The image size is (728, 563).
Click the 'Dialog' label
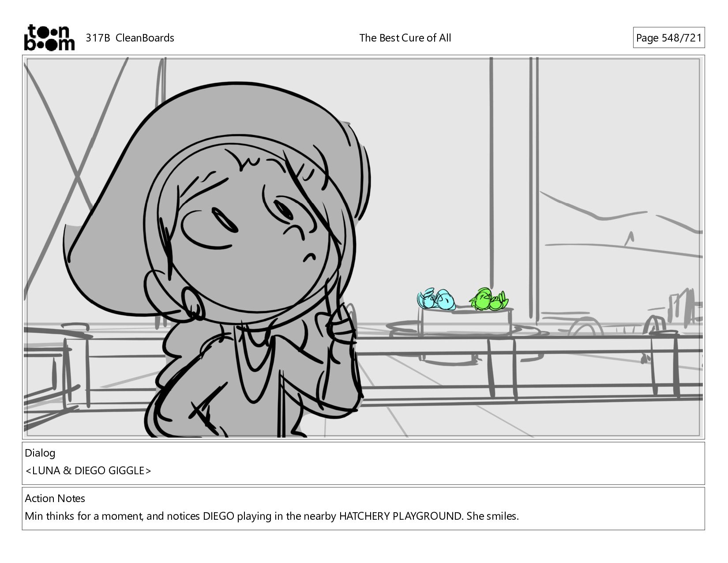pos(40,453)
